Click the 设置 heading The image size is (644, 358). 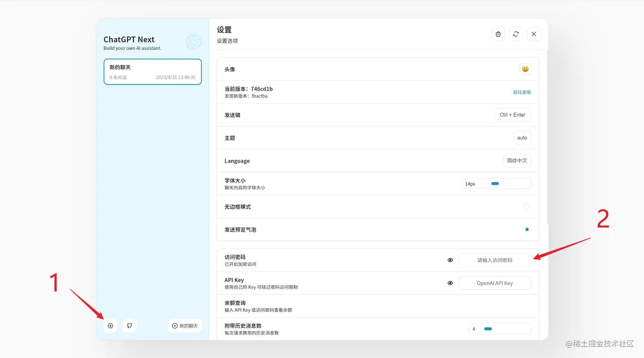pos(224,30)
